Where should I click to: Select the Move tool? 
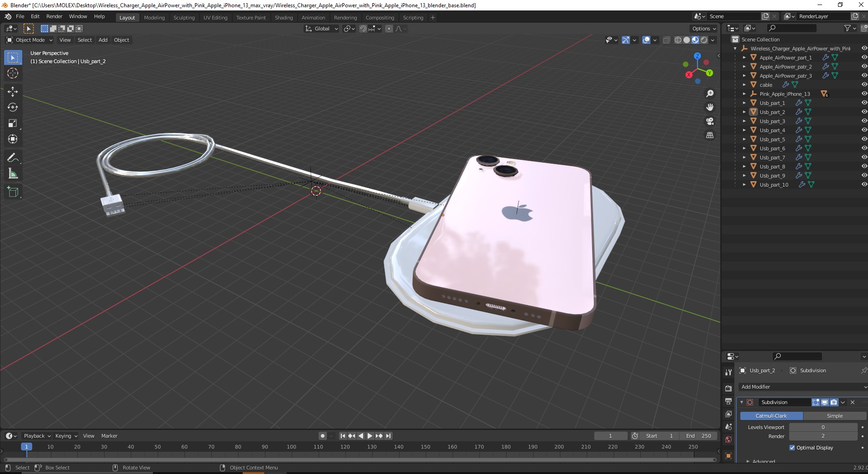click(13, 92)
